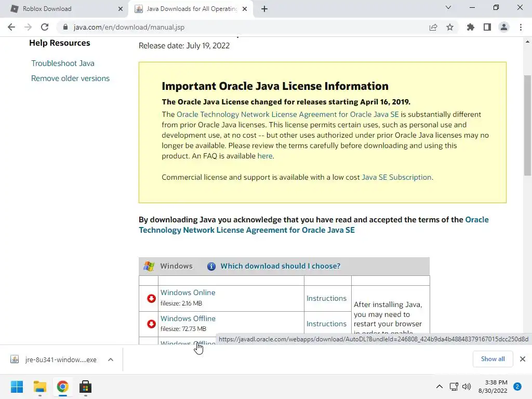Screen dimensions: 532x399
Task: Close the Roblox Download tab
Action: pos(121,9)
